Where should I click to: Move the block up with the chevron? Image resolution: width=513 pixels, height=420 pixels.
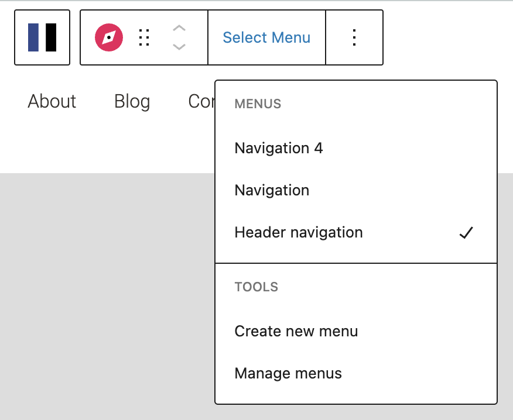click(x=179, y=28)
